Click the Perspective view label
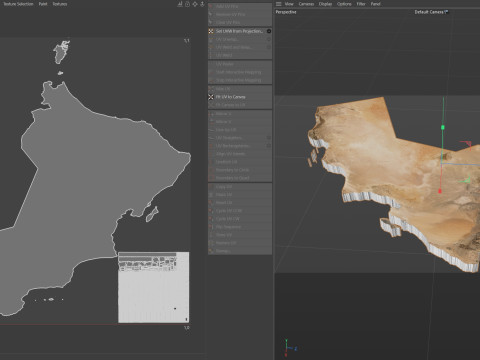This screenshot has height=360, width=480. 286,12
